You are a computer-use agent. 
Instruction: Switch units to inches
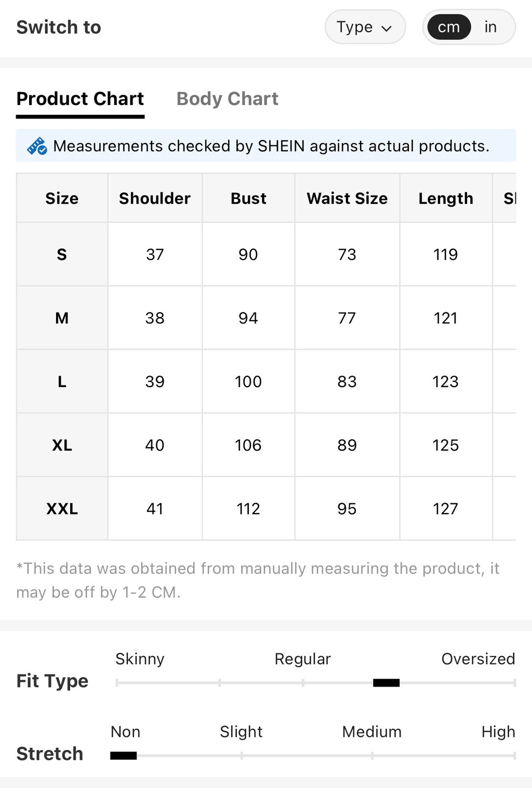490,27
